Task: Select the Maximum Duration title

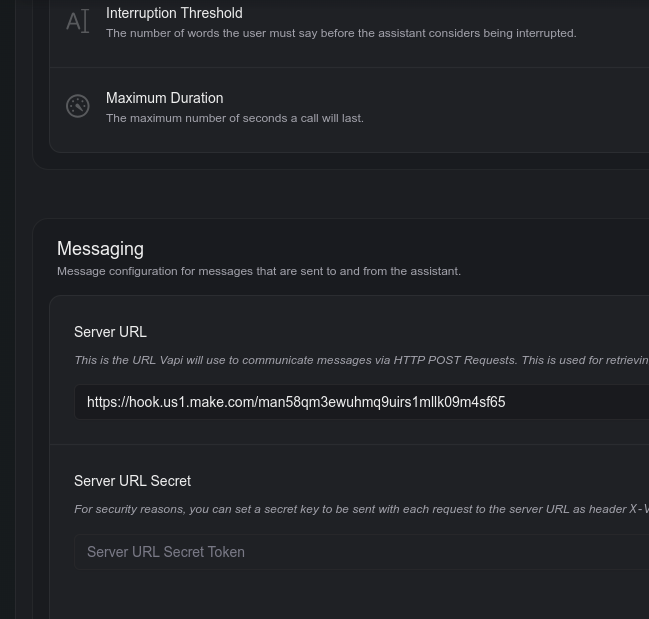Action: (x=164, y=98)
